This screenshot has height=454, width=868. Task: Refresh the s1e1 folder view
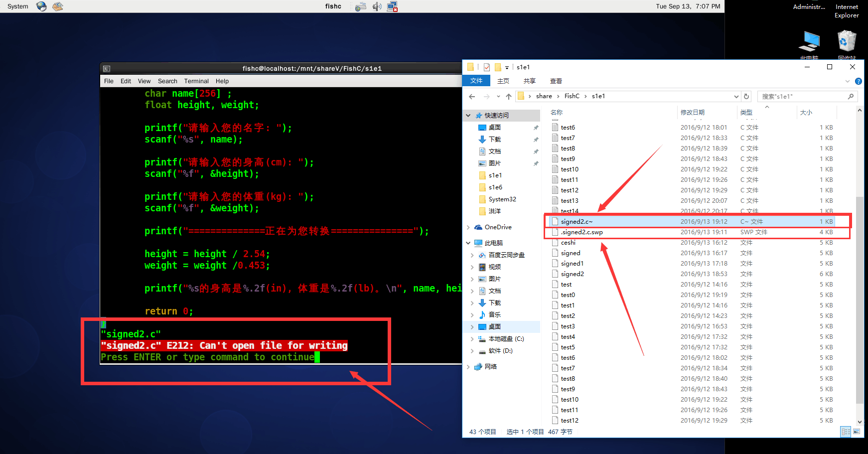[x=746, y=96]
